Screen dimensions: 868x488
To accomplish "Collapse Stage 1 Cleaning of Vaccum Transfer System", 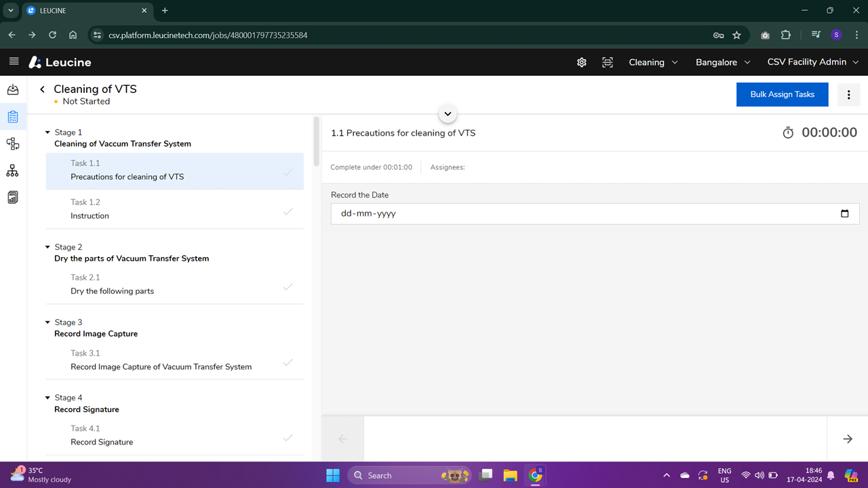I will [x=47, y=132].
